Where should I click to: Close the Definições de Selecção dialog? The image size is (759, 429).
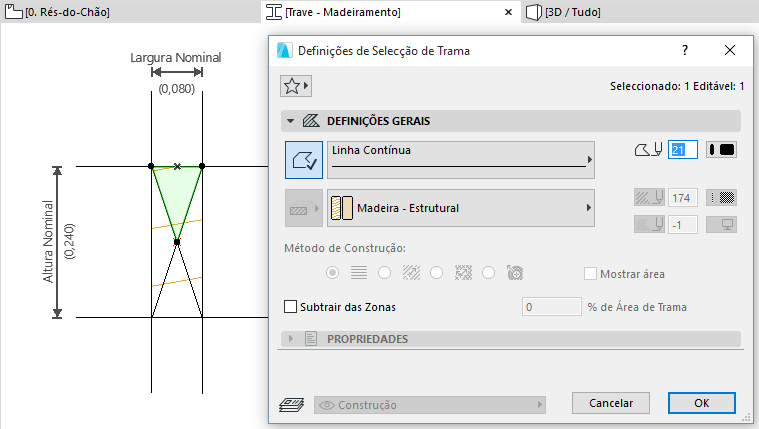[x=730, y=50]
